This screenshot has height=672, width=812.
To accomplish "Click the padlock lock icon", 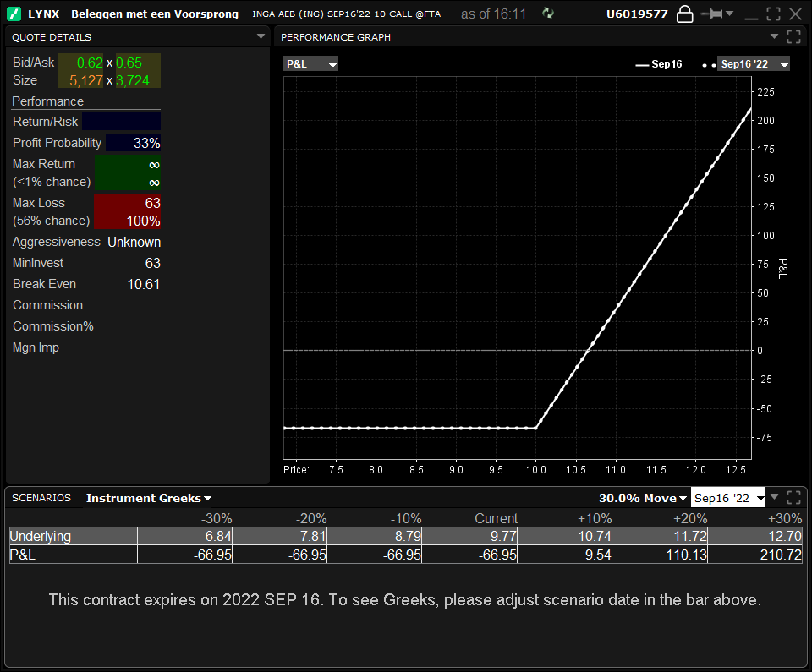I will 684,14.
